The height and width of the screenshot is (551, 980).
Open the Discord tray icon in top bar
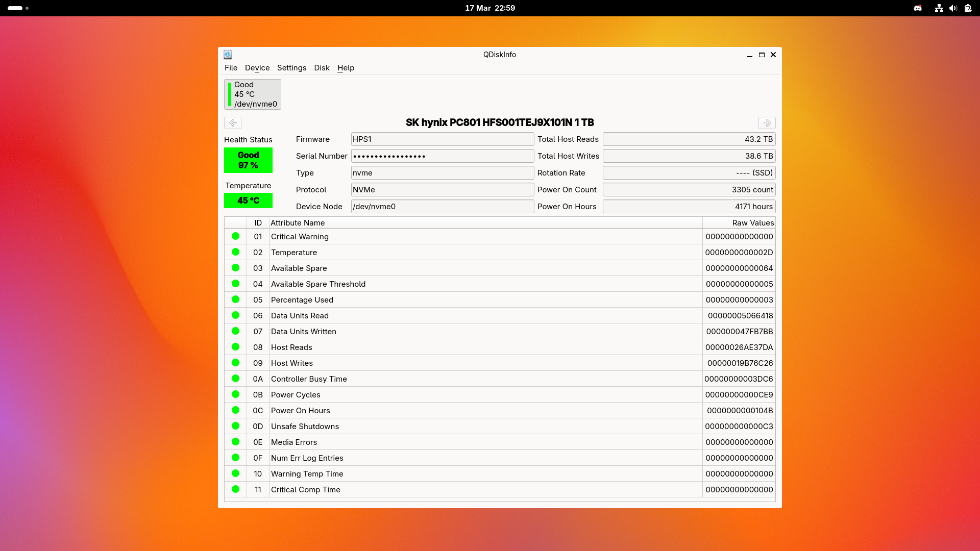(918, 8)
